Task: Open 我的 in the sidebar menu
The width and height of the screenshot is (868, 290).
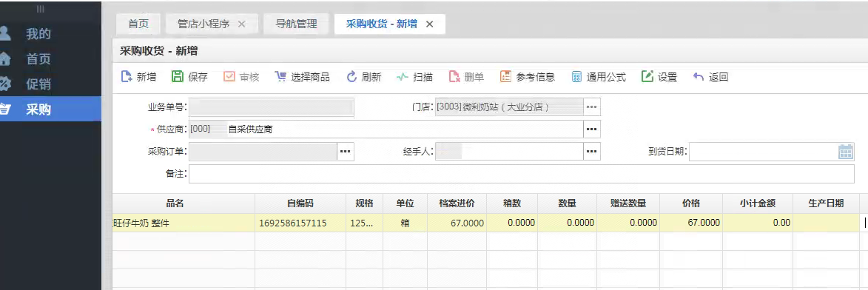Action: pyautogui.click(x=38, y=34)
